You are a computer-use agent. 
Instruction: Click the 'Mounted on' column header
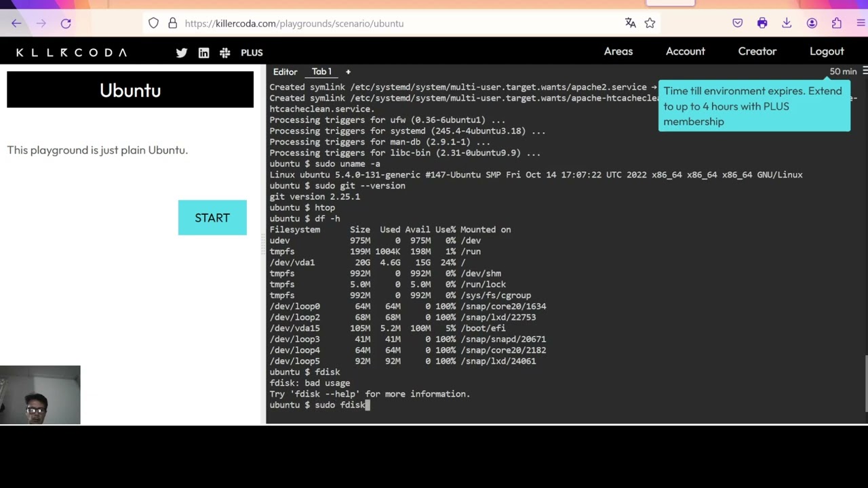tap(486, 230)
